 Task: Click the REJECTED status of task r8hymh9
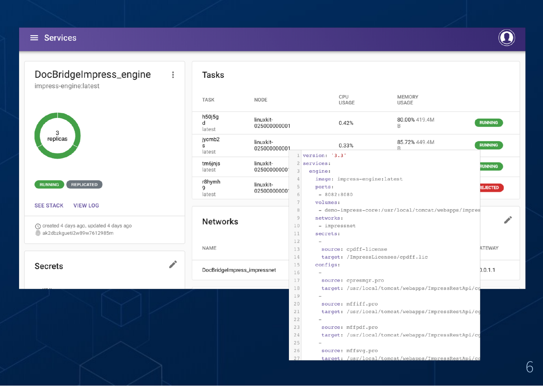coord(492,188)
